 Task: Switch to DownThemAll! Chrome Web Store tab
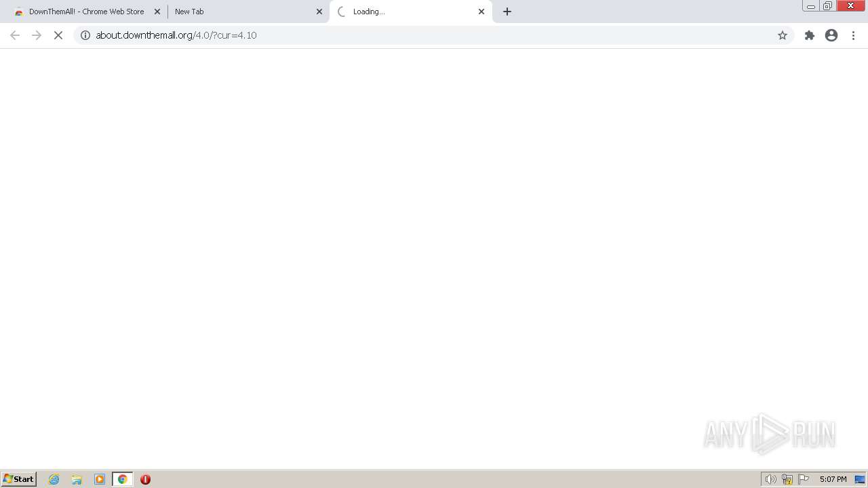(x=86, y=12)
